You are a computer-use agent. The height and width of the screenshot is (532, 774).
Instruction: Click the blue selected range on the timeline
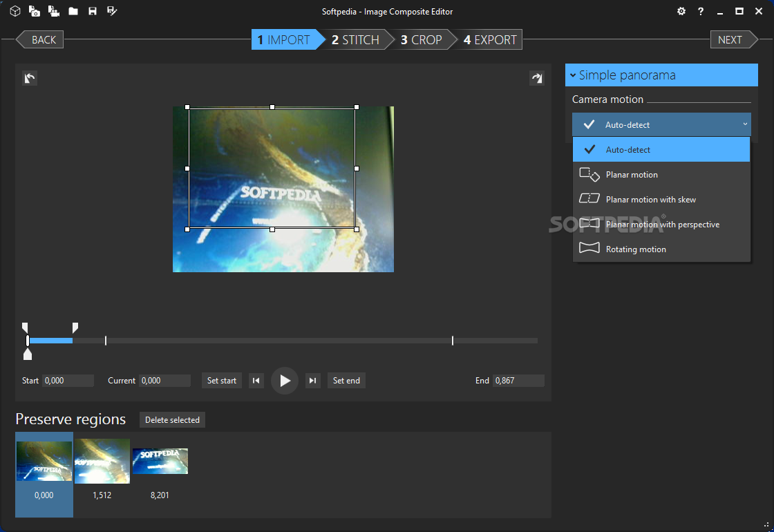51,341
